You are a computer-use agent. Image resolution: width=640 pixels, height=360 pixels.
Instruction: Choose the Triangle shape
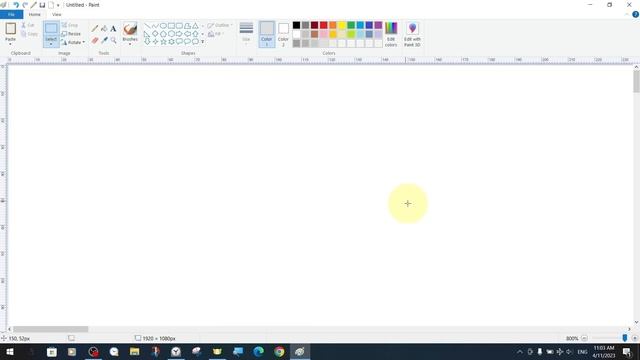[x=195, y=26]
